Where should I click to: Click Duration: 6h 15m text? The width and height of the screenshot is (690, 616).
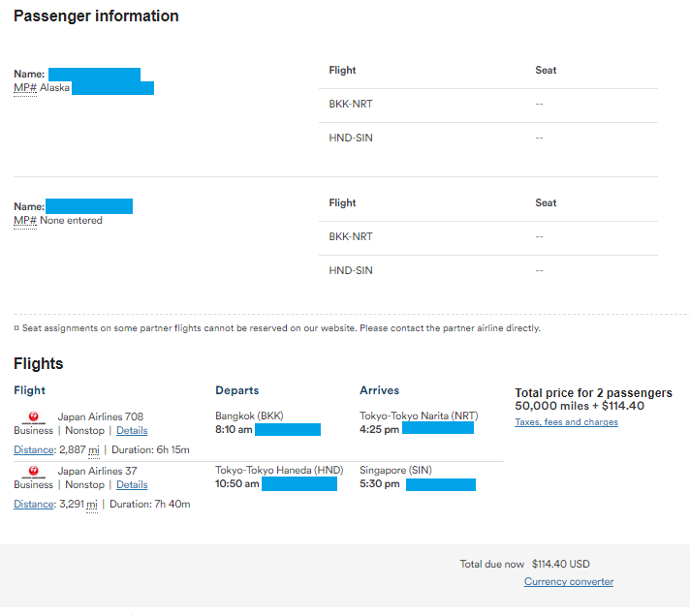pos(150,449)
